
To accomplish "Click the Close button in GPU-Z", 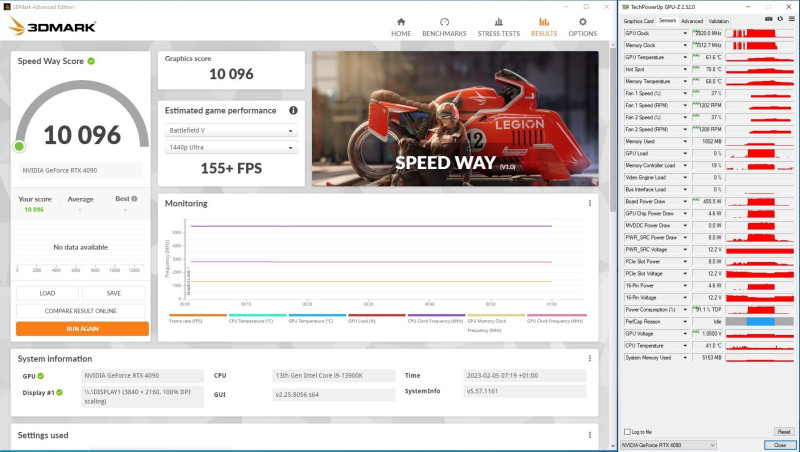I will coord(780,445).
